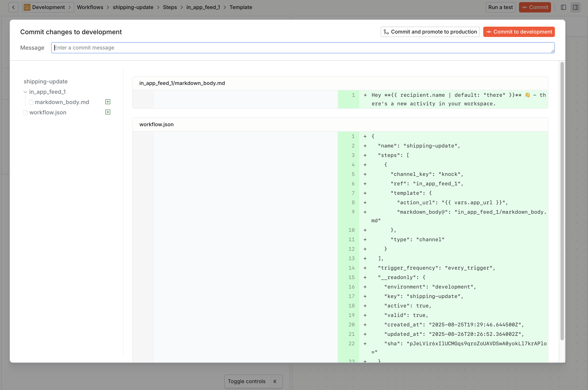
Task: Click the added-file icon beside markdown_body.md
Action: coord(108,102)
